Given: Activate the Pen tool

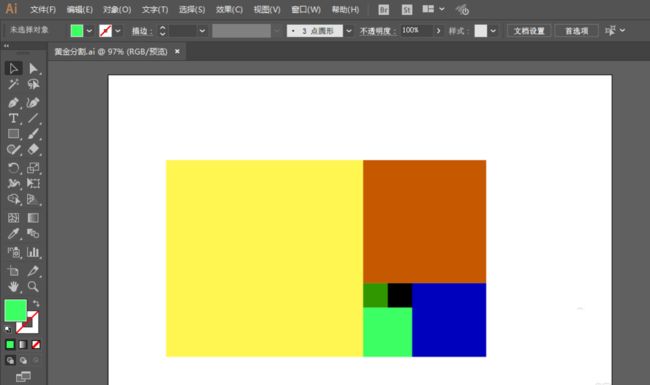Looking at the screenshot, I should click(13, 102).
